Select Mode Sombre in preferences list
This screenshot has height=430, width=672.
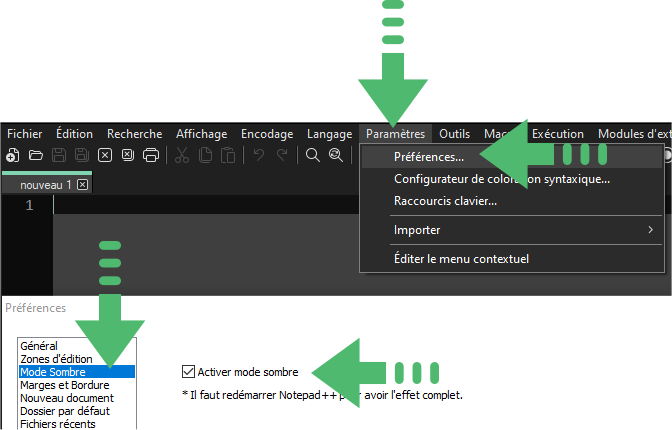(77, 372)
